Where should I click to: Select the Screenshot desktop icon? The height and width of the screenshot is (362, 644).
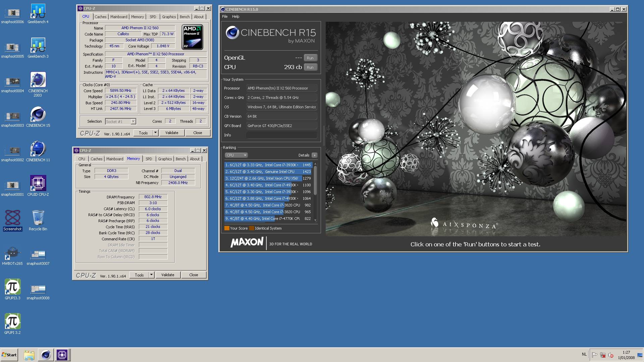12,221
